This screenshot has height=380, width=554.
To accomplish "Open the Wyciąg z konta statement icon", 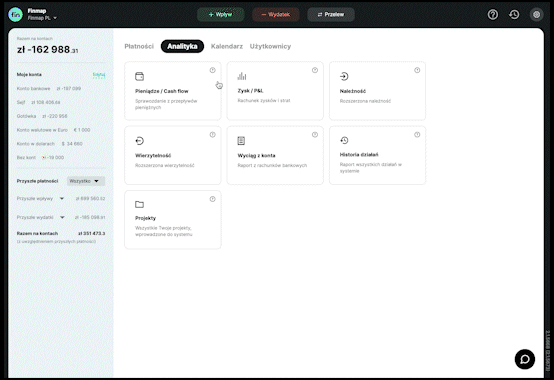I will 241,141.
